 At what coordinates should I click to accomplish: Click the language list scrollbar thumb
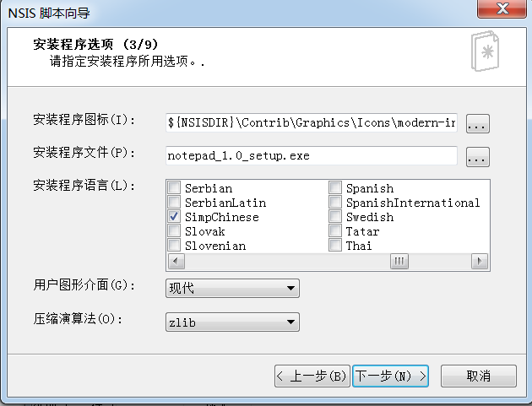[399, 261]
